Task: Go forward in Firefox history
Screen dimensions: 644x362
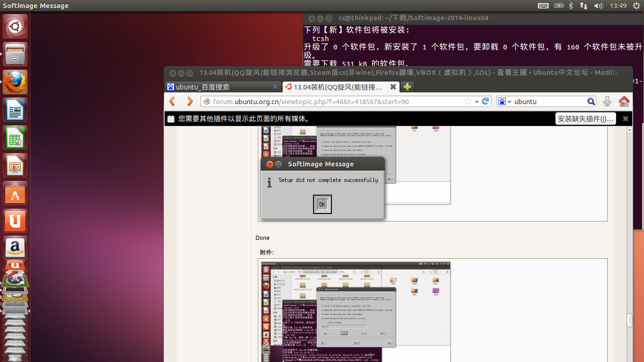Action: pos(190,101)
